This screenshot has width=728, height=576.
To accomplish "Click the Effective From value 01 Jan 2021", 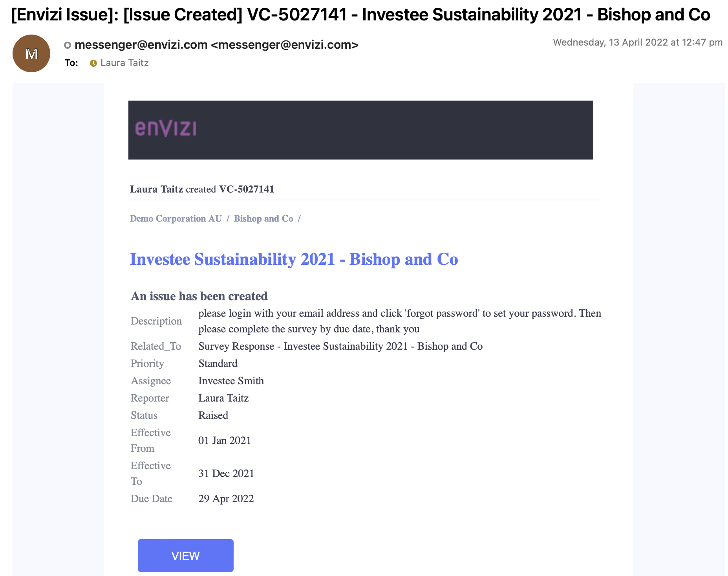I will [225, 440].
